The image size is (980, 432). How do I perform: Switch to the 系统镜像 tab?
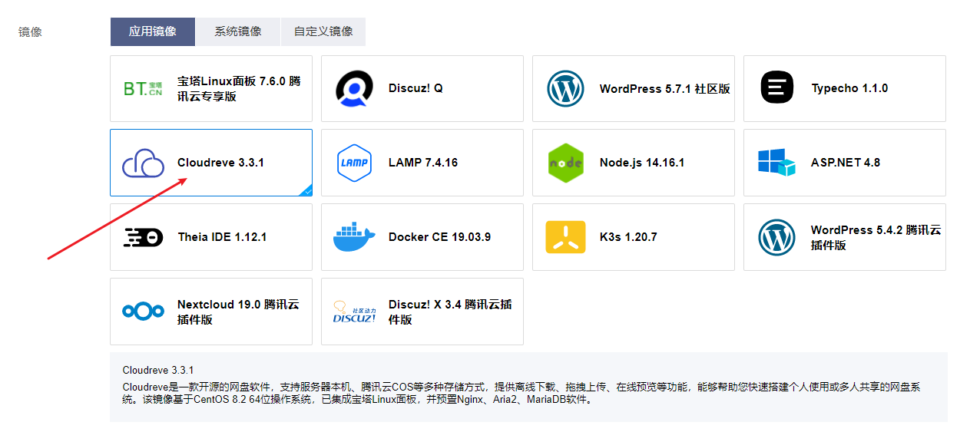click(x=238, y=31)
